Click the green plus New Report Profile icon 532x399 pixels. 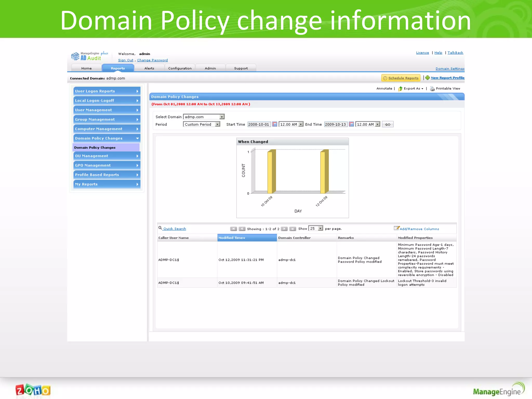click(x=428, y=78)
